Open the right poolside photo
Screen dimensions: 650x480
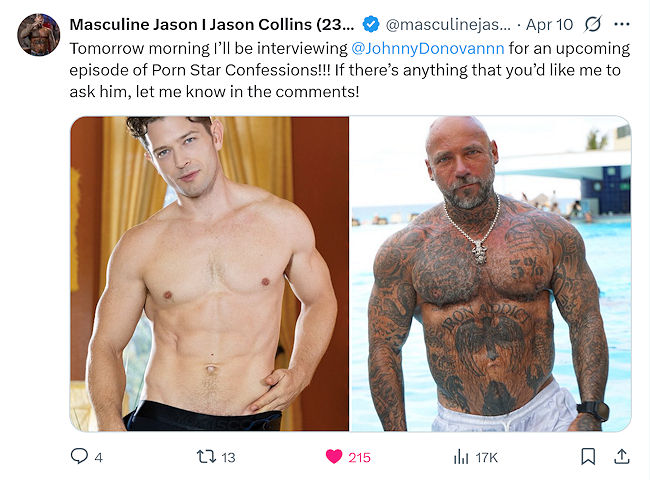point(491,274)
